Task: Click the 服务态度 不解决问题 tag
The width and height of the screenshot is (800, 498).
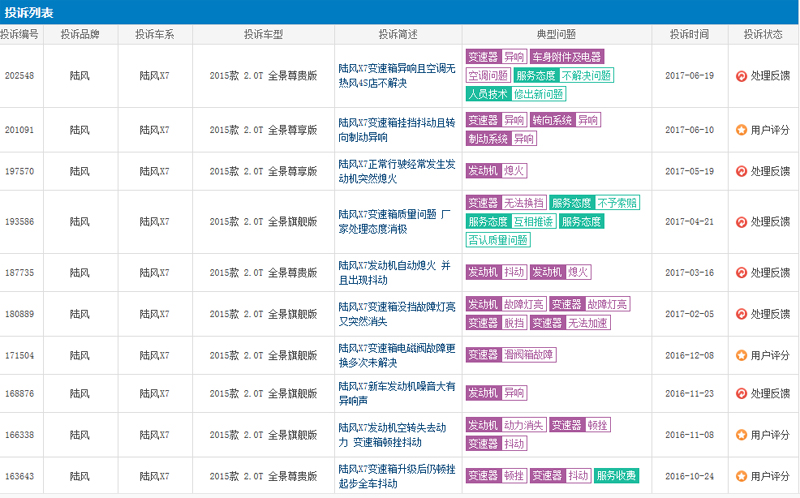Action: point(564,76)
